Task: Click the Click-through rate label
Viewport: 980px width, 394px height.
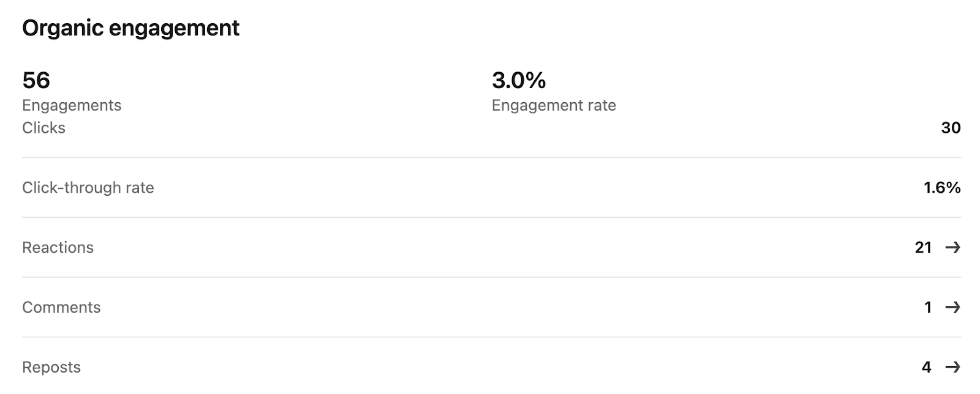Action: (88, 188)
